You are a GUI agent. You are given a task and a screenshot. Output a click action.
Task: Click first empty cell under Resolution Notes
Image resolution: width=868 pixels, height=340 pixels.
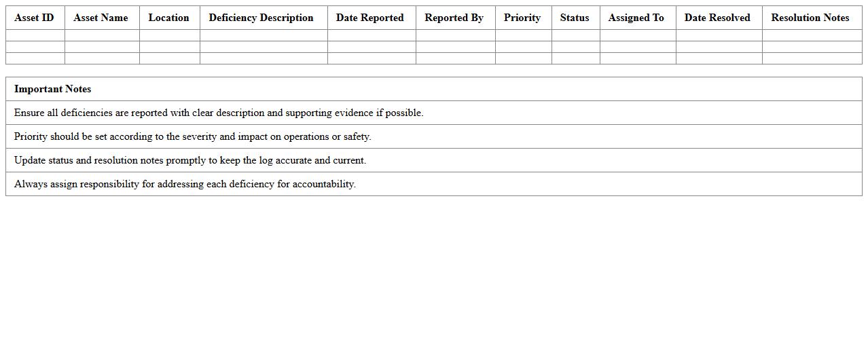pyautogui.click(x=812, y=35)
